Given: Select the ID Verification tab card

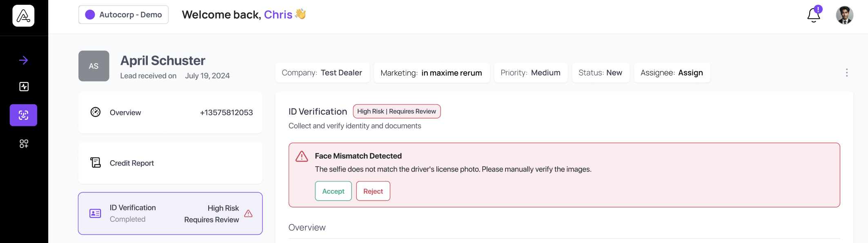Looking at the screenshot, I should tap(170, 213).
